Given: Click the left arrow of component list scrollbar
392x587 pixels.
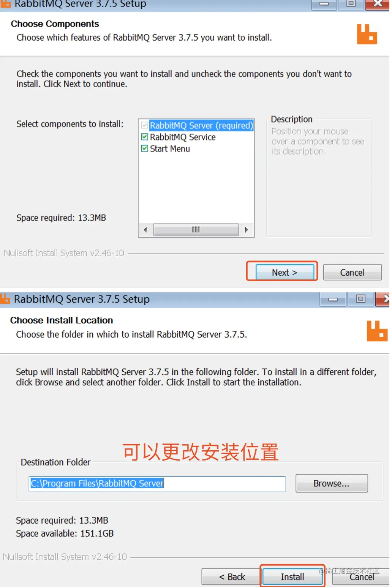Looking at the screenshot, I should coord(145,230).
